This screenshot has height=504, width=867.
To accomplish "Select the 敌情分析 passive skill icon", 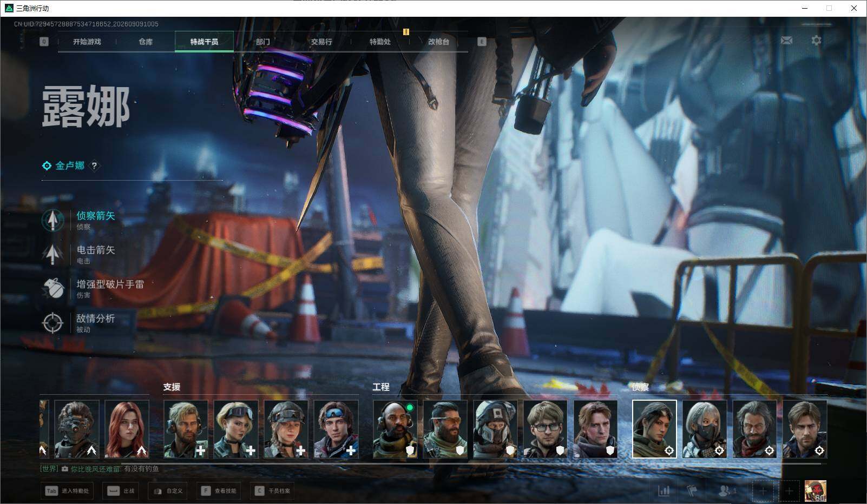I will [x=52, y=323].
